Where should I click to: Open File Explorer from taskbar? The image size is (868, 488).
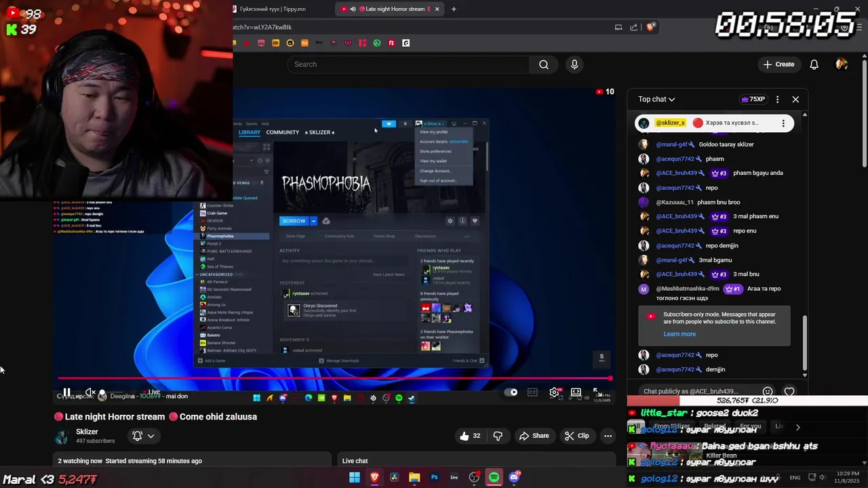pyautogui.click(x=414, y=477)
